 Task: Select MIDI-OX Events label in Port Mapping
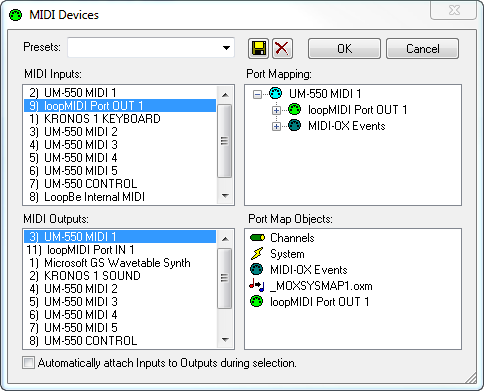[347, 126]
